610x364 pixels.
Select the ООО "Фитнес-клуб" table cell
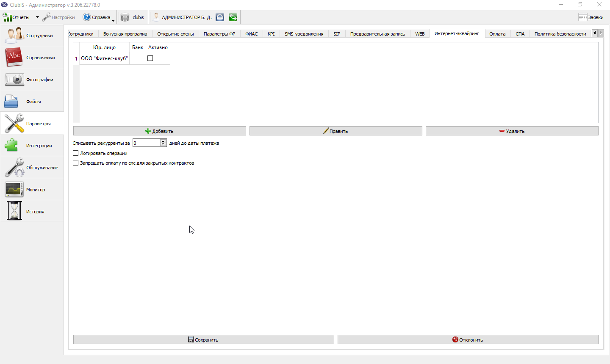tap(104, 58)
